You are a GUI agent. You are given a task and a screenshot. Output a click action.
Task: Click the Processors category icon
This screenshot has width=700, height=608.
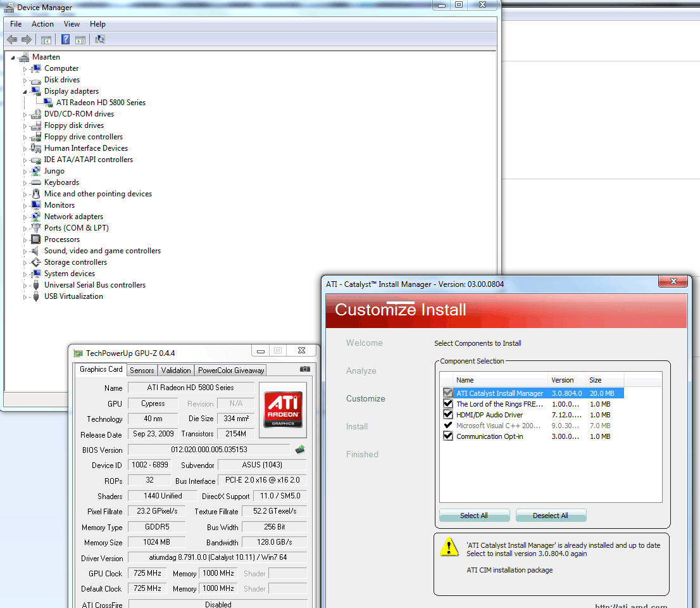click(35, 239)
